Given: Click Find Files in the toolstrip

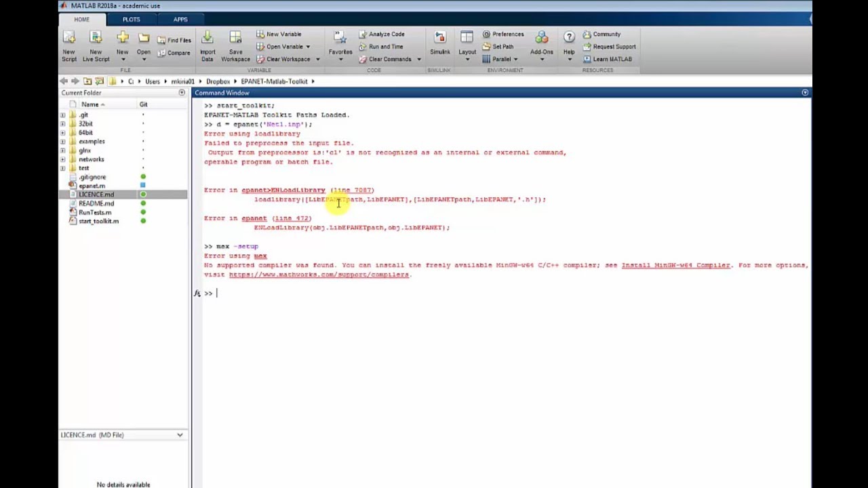Looking at the screenshot, I should point(174,40).
